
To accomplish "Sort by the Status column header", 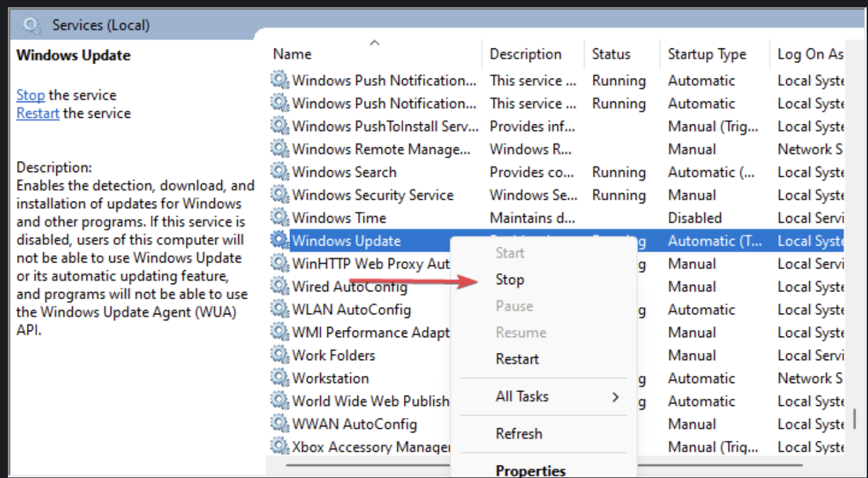I will (x=611, y=54).
